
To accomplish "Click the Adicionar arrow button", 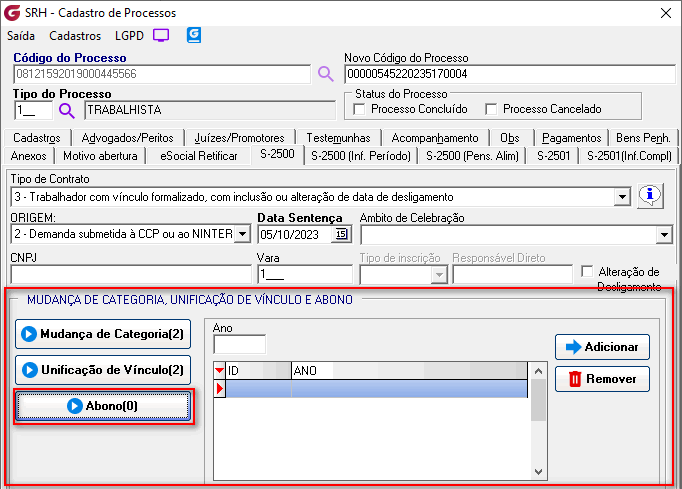I will [602, 346].
